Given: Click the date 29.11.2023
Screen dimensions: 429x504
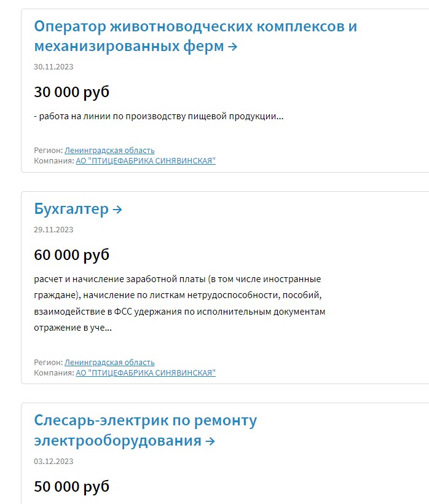Looking at the screenshot, I should point(53,230).
